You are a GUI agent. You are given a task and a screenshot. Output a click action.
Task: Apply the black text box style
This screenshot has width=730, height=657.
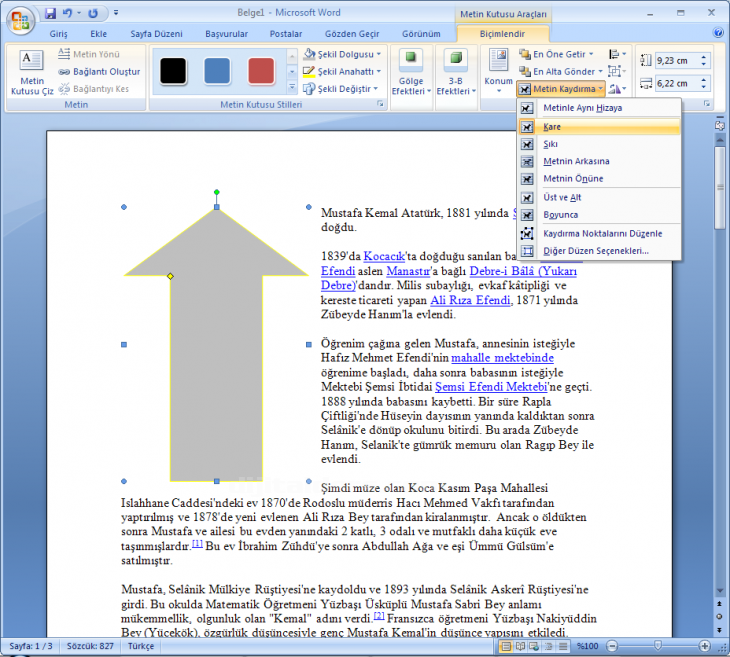click(x=173, y=71)
